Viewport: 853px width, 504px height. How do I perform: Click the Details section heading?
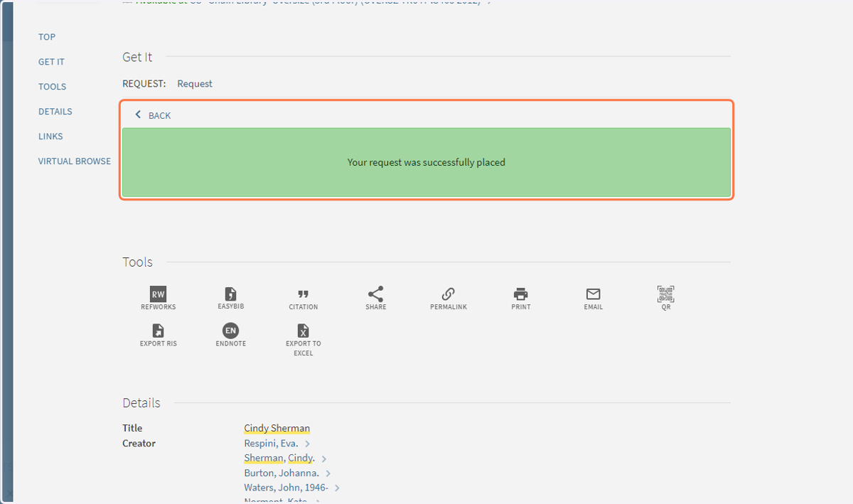click(x=141, y=403)
